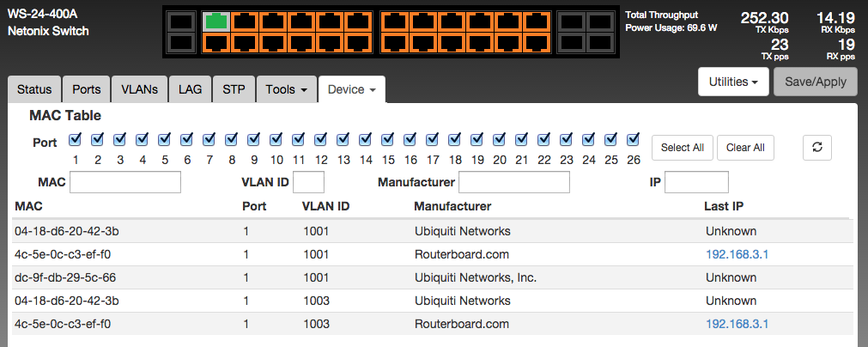
Task: Focus the Manufacturer filter field
Action: [x=514, y=182]
